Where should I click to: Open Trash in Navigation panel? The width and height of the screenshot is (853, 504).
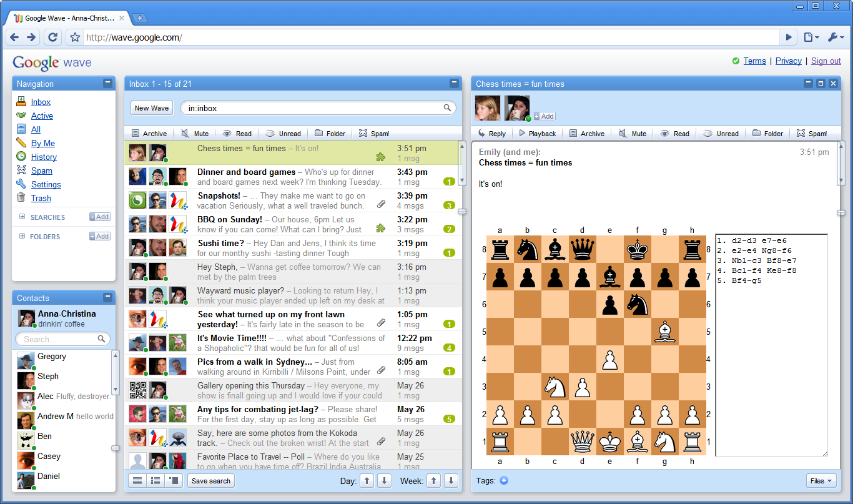tap(41, 198)
